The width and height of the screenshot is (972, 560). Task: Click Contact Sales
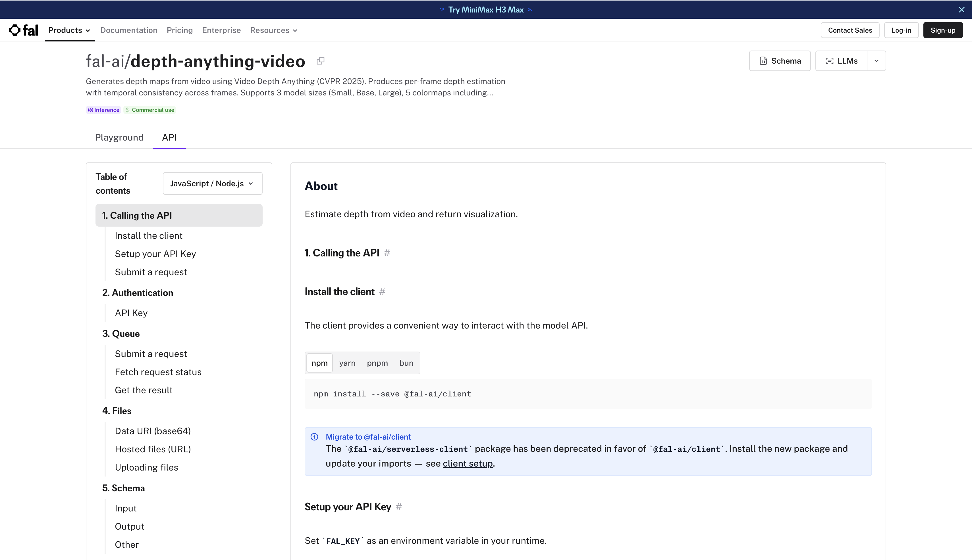pos(850,30)
